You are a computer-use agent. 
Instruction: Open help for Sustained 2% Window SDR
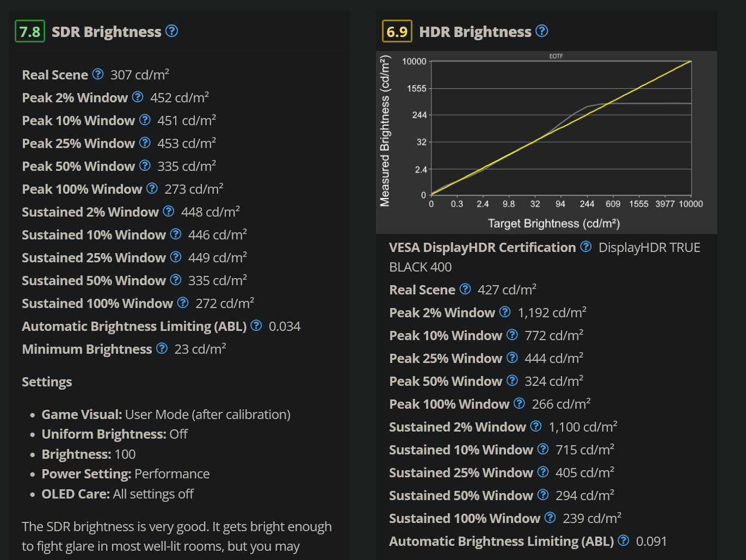168,211
